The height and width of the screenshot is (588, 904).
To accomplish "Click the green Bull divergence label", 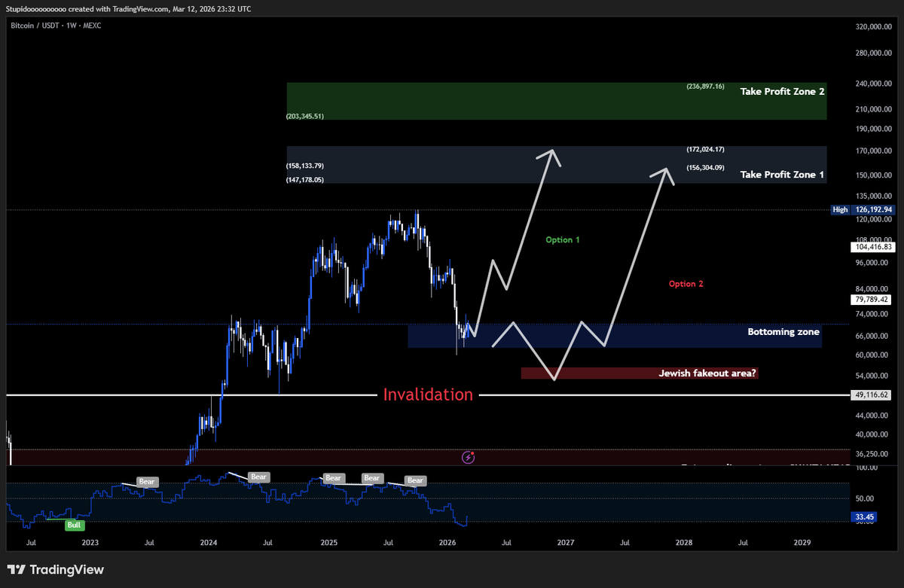I will click(75, 526).
